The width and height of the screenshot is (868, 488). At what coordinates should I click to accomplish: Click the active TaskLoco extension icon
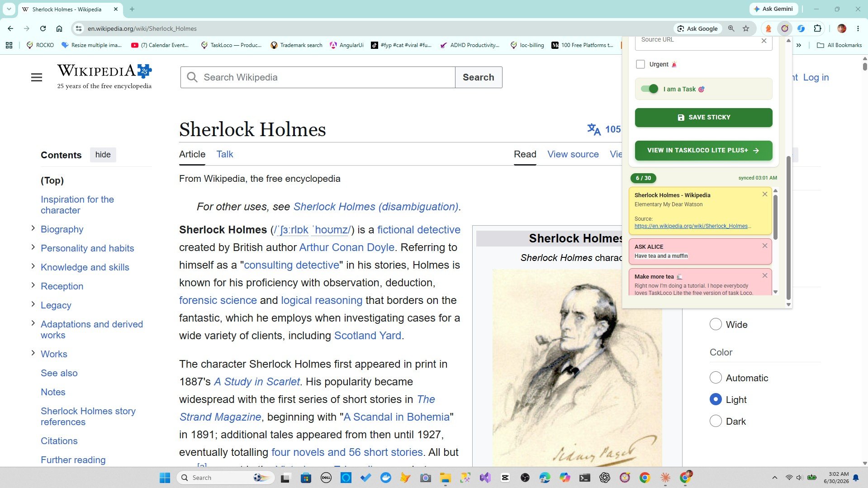(x=785, y=28)
